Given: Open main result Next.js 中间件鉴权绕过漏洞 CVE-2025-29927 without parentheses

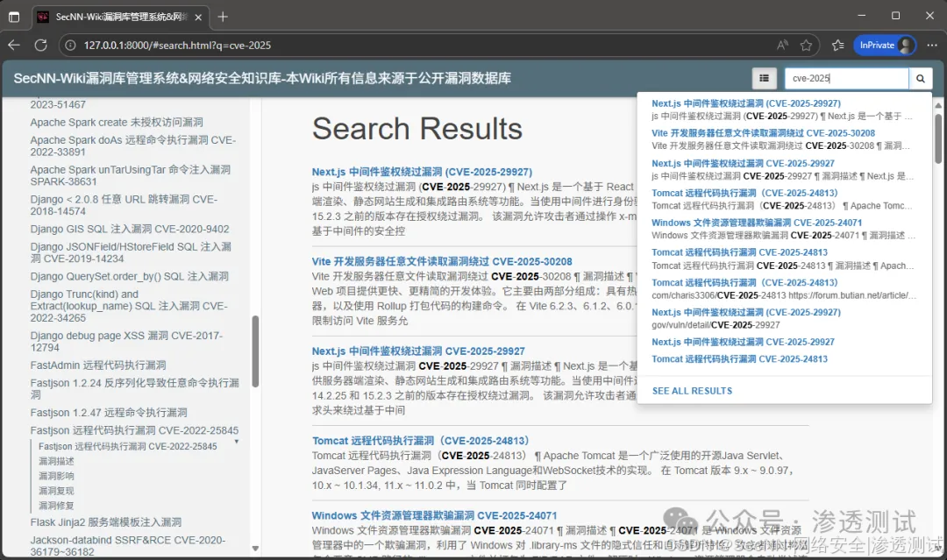Looking at the screenshot, I should (x=418, y=351).
